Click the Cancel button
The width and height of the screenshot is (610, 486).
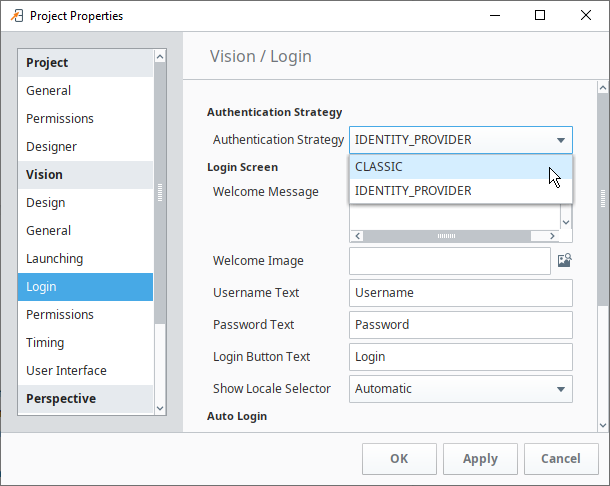pyautogui.click(x=561, y=459)
